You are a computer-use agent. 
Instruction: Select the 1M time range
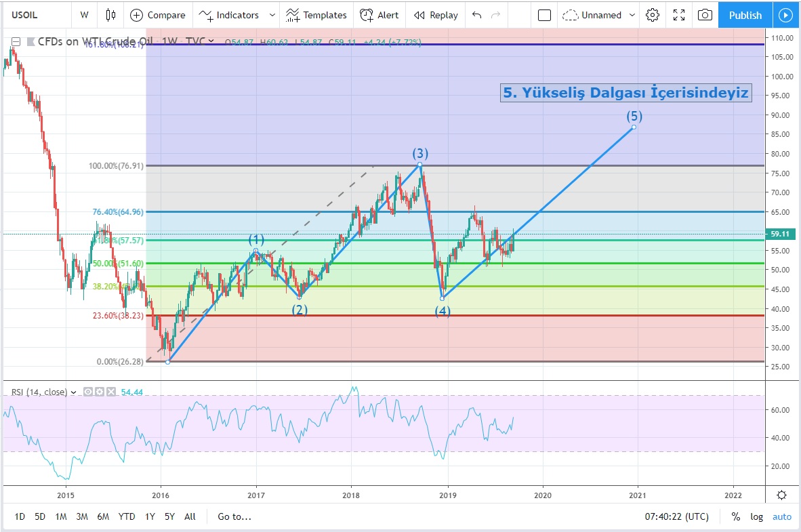pos(61,516)
